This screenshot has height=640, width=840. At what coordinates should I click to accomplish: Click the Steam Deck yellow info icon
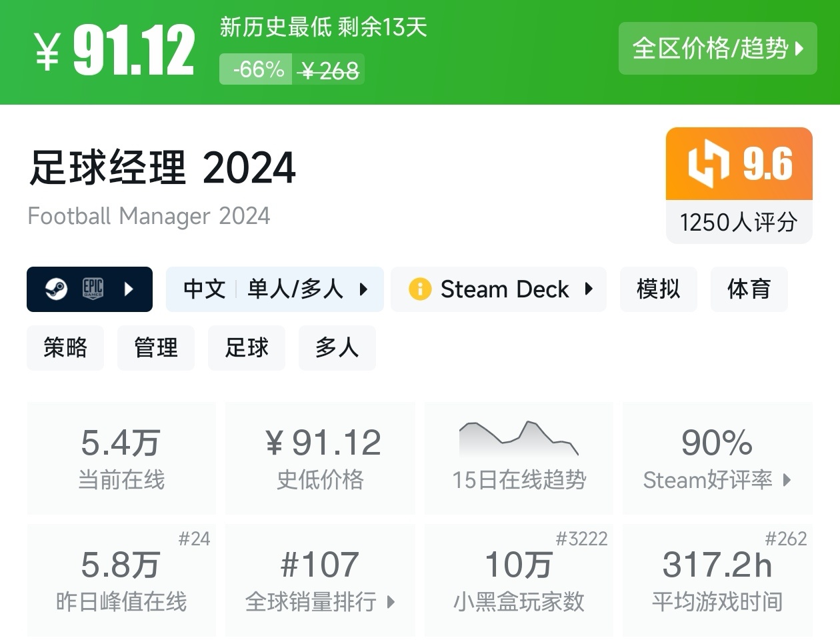point(420,289)
